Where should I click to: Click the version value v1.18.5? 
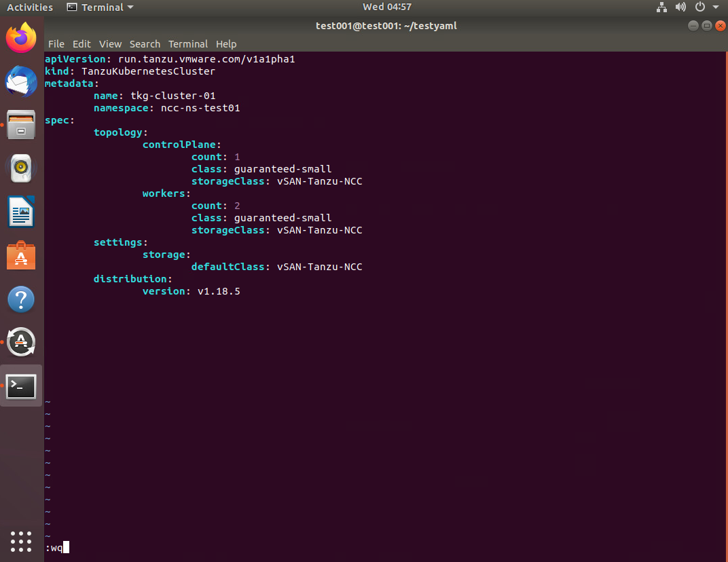(x=219, y=291)
